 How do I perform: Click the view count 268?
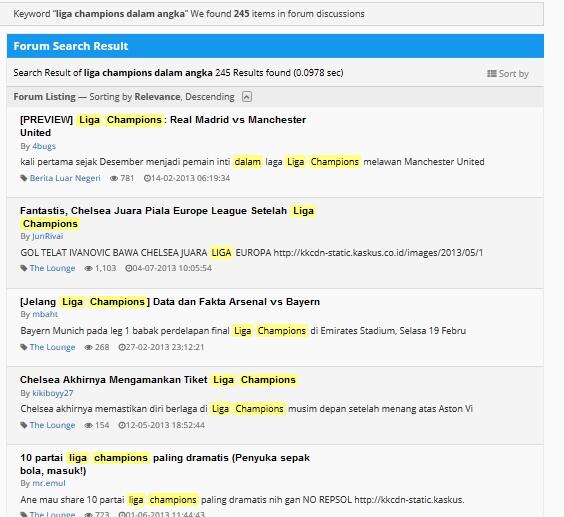[x=102, y=347]
